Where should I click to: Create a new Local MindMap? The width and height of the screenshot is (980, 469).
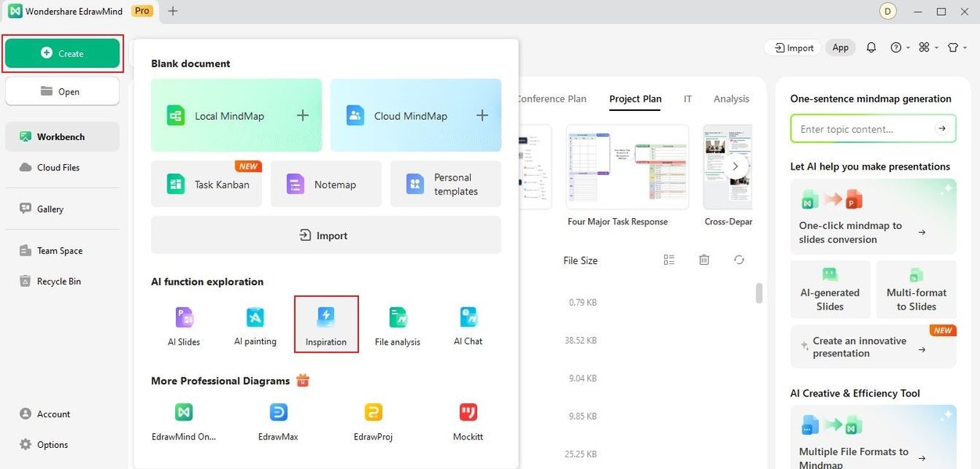coord(236,116)
